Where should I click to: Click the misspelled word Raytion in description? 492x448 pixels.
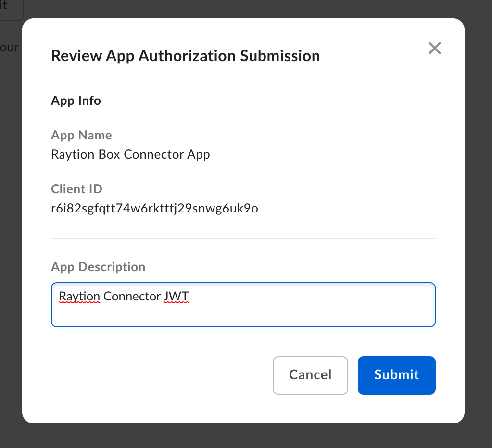pos(79,296)
